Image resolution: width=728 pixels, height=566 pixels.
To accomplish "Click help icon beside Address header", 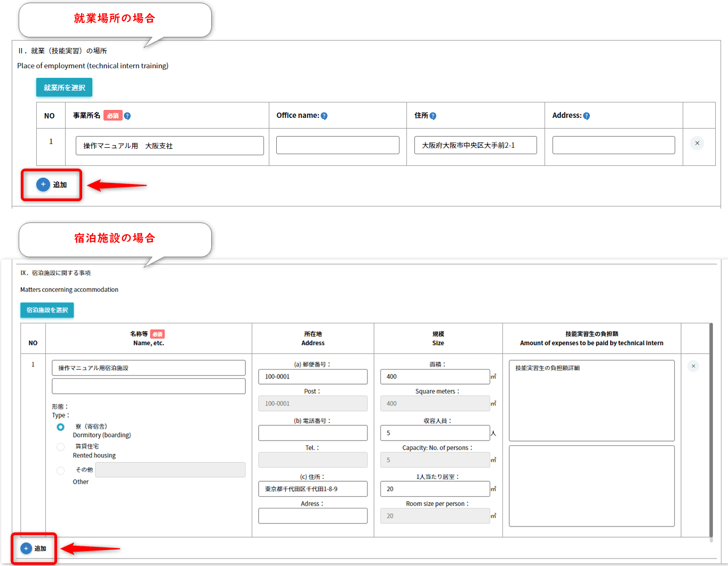I will coord(587,116).
